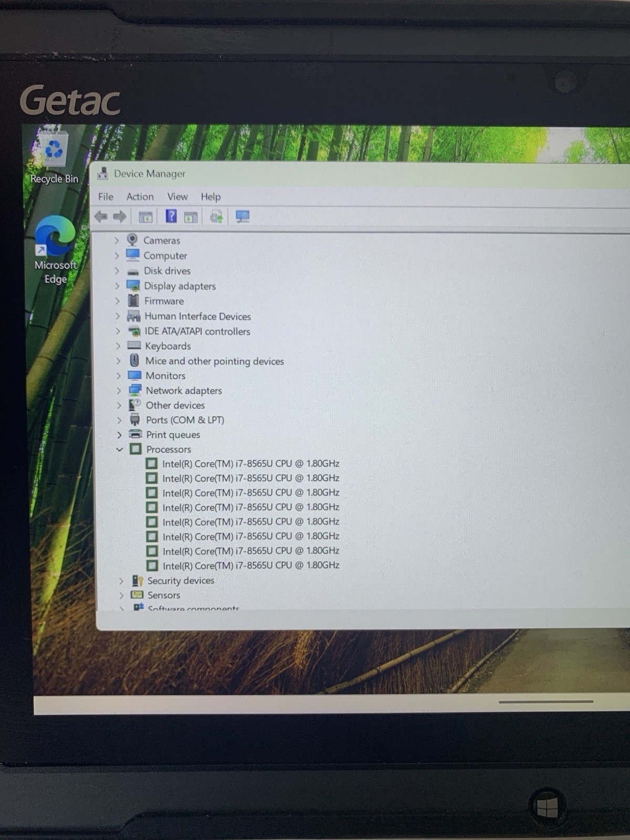The height and width of the screenshot is (840, 630).
Task: Select the IDE ATA/ATAPI controllers label
Action: (197, 331)
